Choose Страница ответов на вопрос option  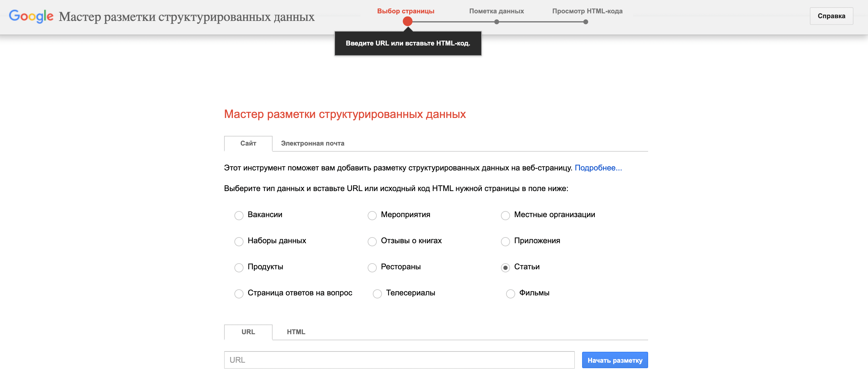(x=239, y=294)
